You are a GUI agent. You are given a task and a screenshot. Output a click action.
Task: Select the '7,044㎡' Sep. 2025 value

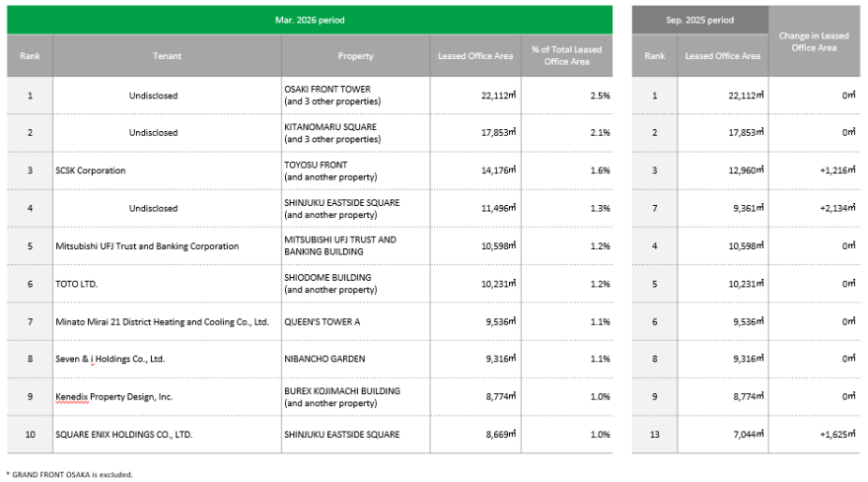[x=749, y=435]
